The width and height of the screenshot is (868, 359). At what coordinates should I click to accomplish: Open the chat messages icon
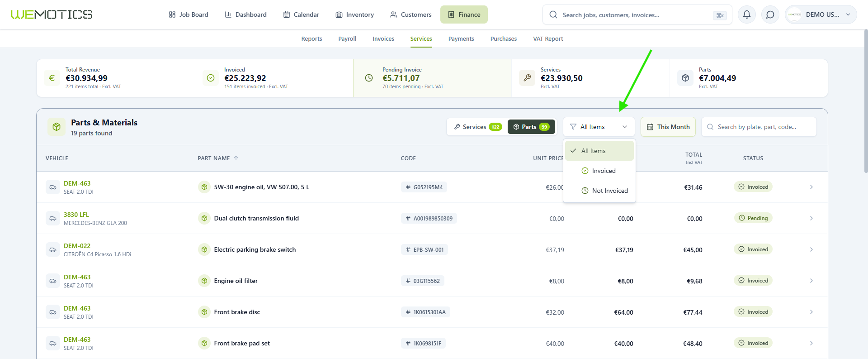click(x=770, y=14)
